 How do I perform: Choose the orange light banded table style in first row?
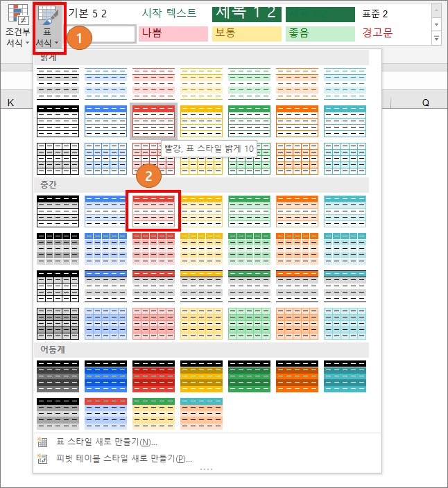[297, 84]
